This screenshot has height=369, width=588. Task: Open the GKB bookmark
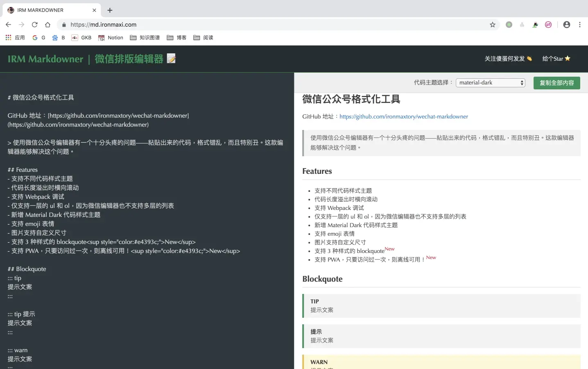coord(81,37)
